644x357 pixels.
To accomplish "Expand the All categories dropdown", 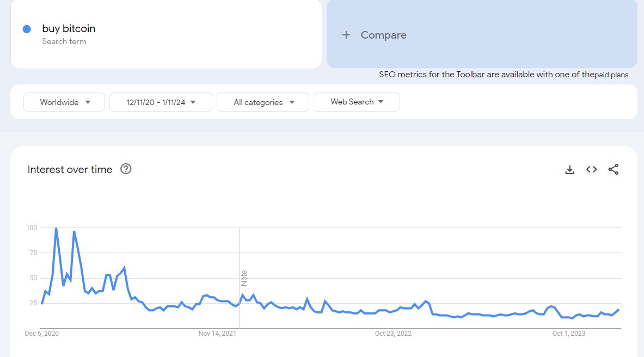I will coord(263,102).
